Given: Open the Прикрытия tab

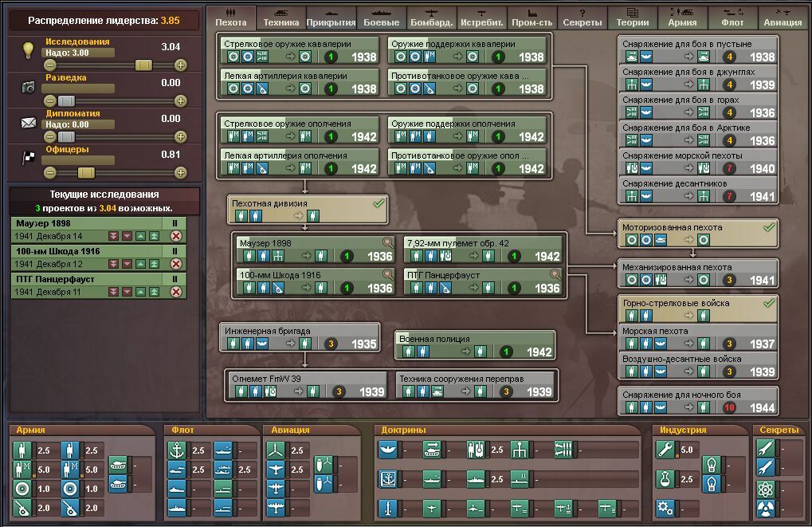Looking at the screenshot, I should pyautogui.click(x=331, y=18).
